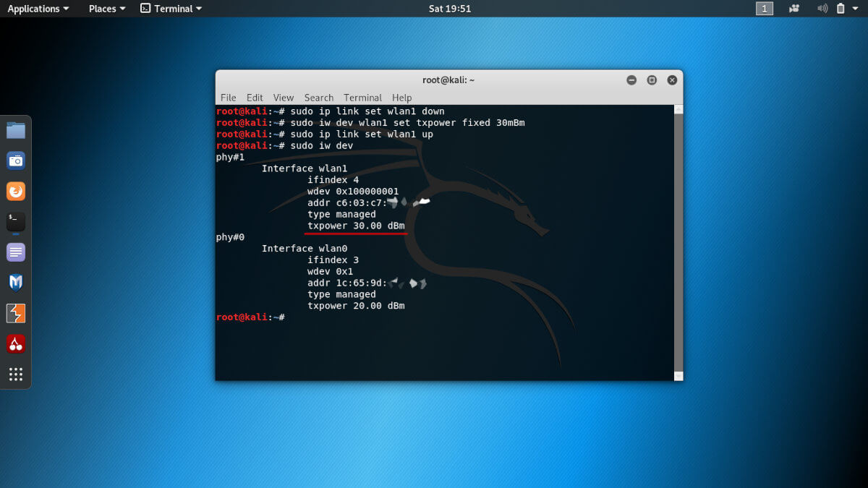Click the terminal vertical scrollbar

tap(678, 239)
